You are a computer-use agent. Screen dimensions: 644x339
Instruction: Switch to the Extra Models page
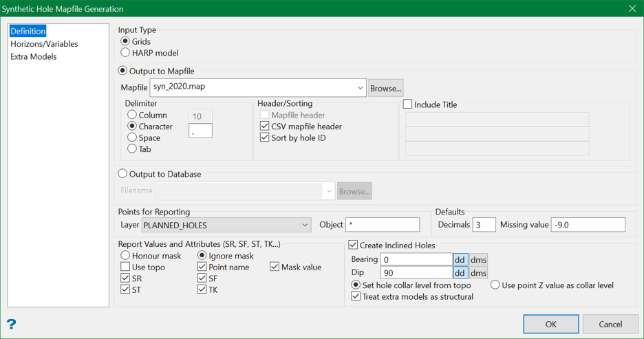tap(34, 56)
